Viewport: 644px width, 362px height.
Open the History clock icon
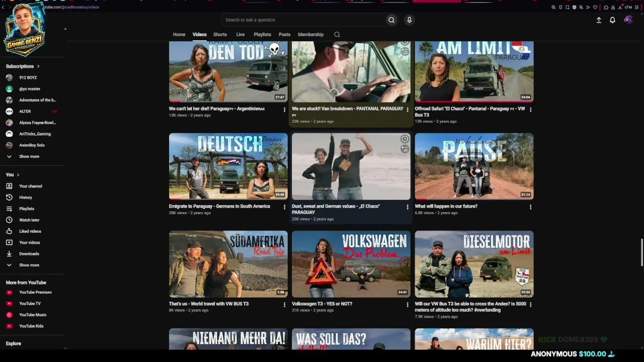[x=9, y=198]
